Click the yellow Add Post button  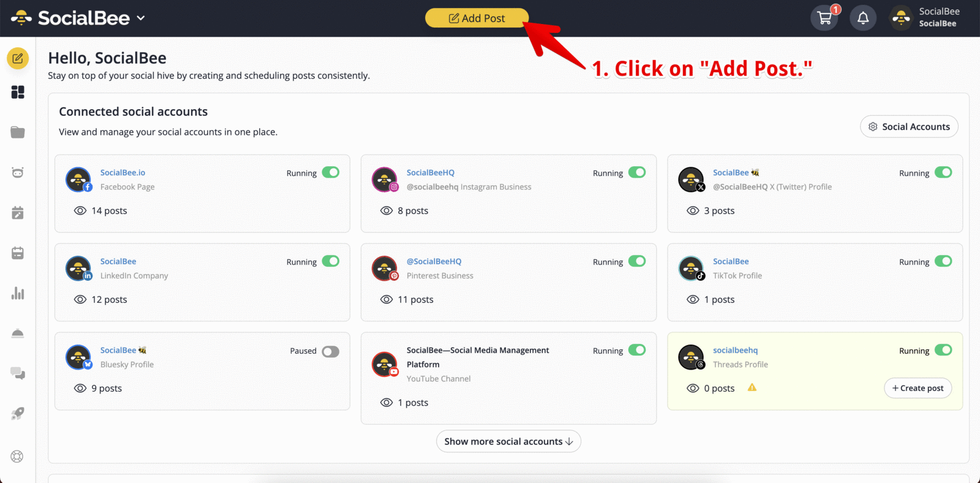pyautogui.click(x=477, y=18)
